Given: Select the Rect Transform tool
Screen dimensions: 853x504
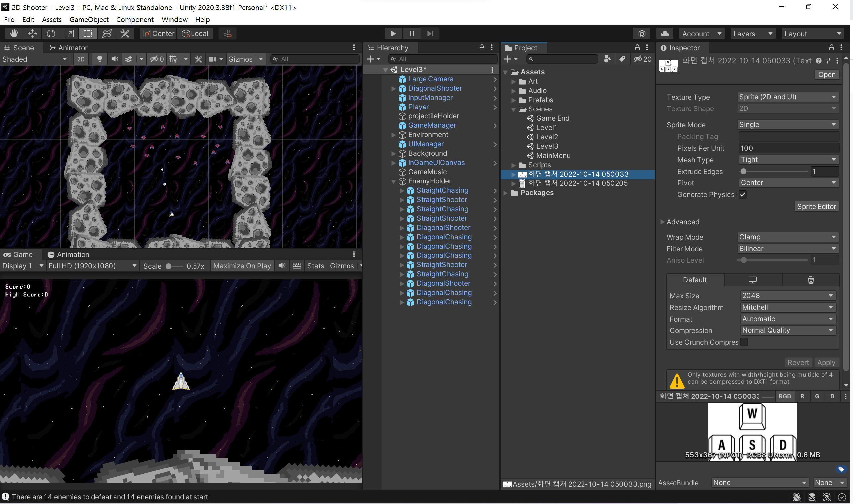Looking at the screenshot, I should click(87, 33).
